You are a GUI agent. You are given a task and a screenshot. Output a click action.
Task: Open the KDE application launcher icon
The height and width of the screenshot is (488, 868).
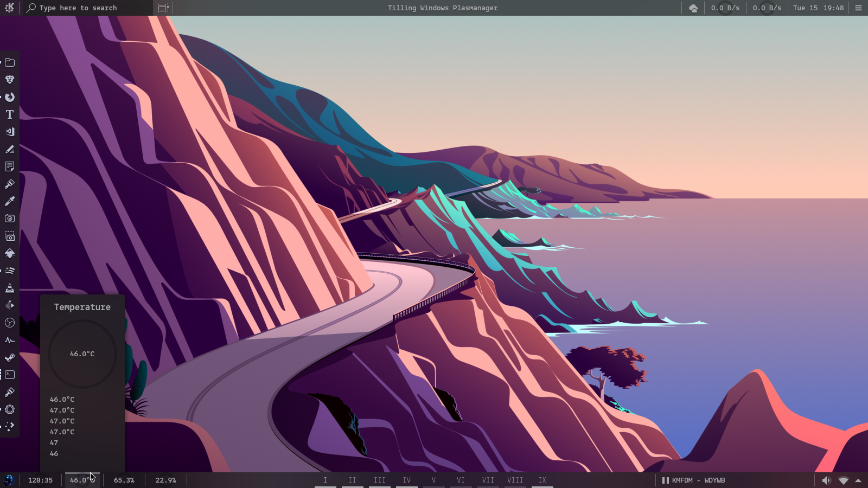pyautogui.click(x=9, y=8)
